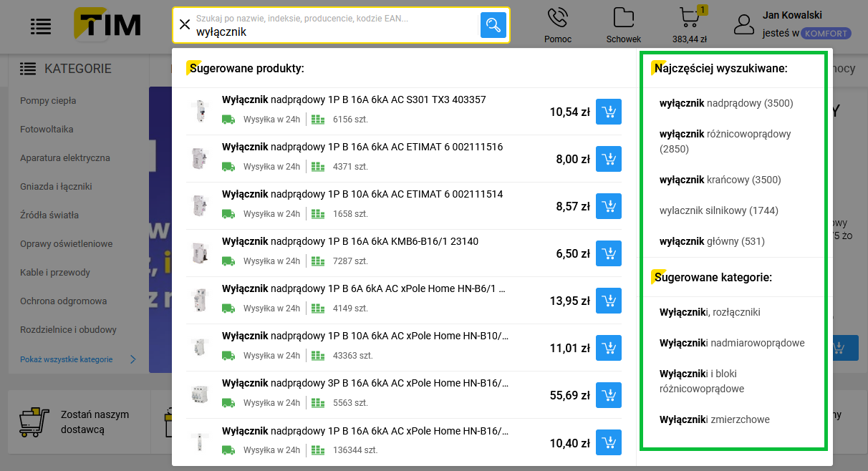Open suggested category Wyłączniki zmierzchowe
Screen dimensions: 868x471
click(x=714, y=419)
